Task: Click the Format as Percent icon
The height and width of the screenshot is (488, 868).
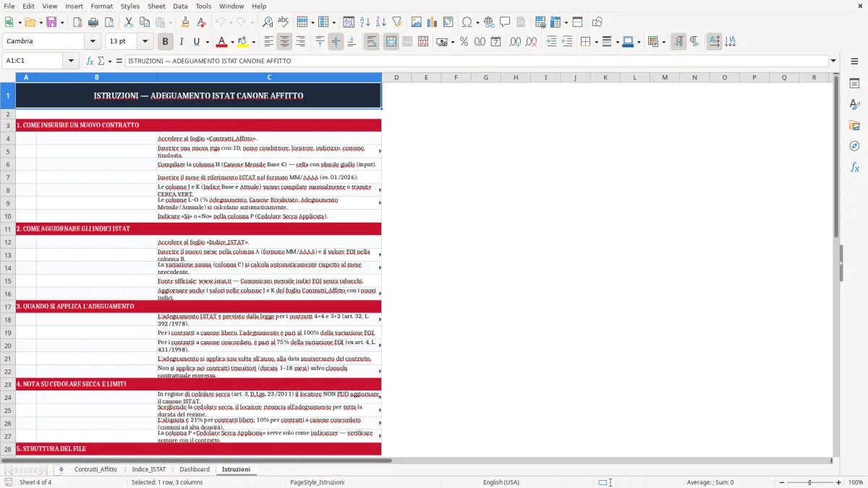Action: 464,42
